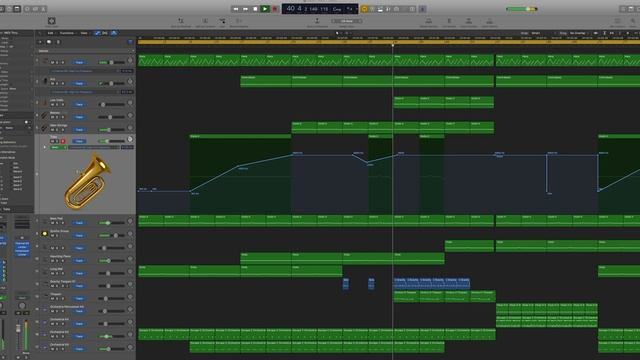Mute the Basses track

52,117
